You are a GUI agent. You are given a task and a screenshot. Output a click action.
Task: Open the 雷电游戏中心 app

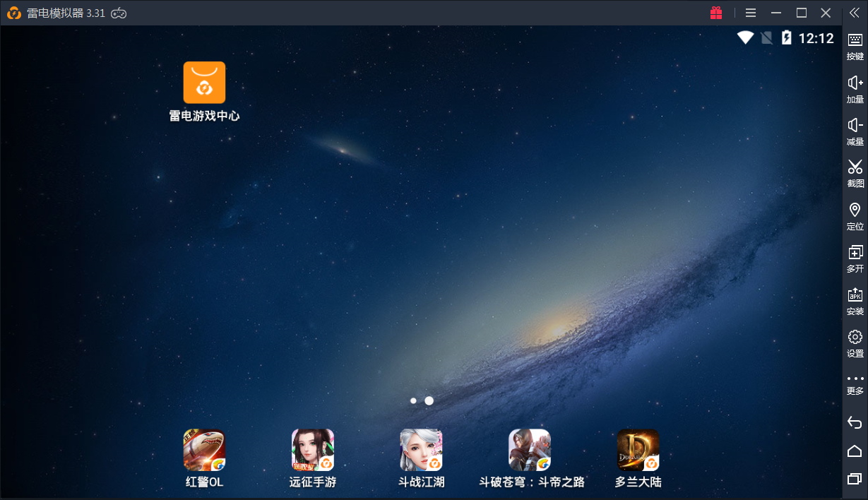click(204, 83)
